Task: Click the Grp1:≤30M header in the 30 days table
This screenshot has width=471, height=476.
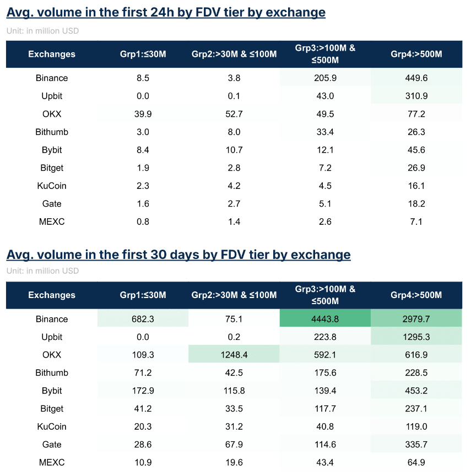Action: click(x=143, y=295)
